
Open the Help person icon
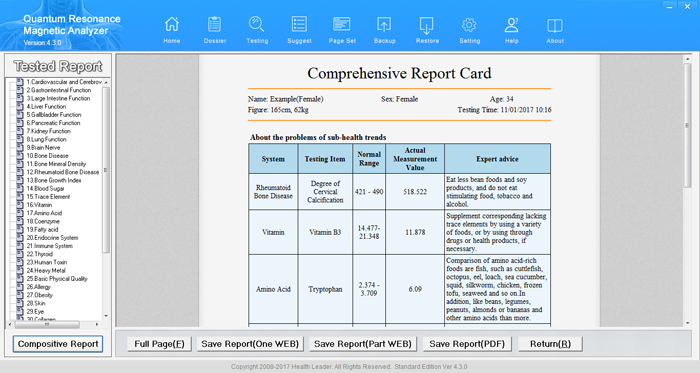[x=512, y=25]
